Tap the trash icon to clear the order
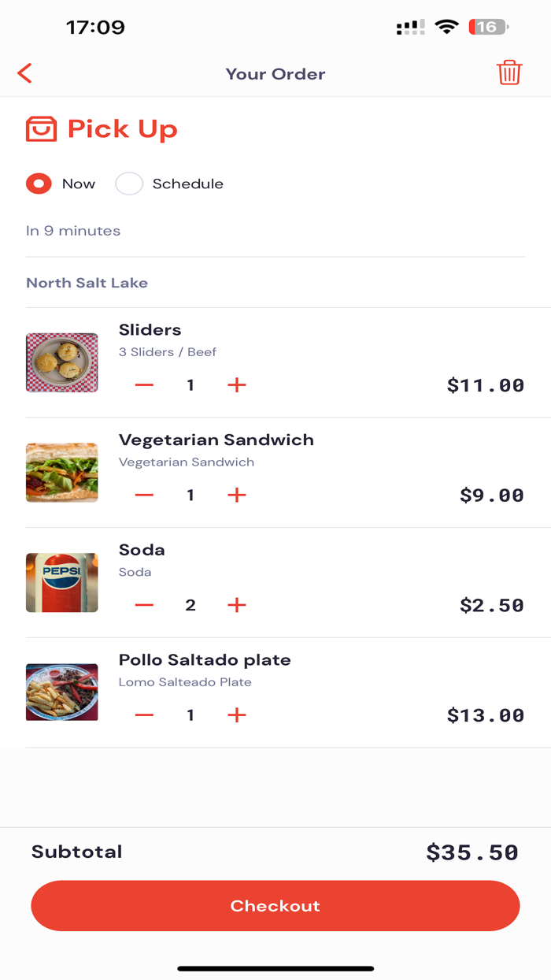Viewport: 551px width, 980px height. [510, 72]
